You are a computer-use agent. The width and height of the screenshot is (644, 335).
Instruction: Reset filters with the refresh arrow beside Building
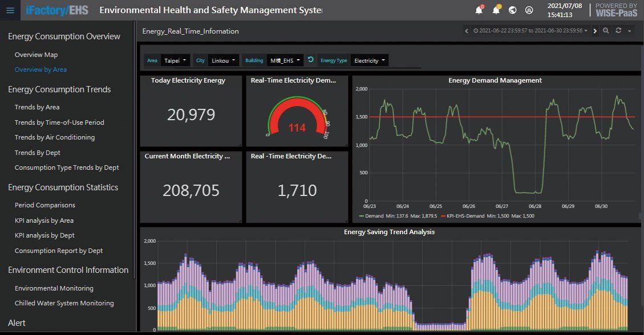(x=311, y=60)
